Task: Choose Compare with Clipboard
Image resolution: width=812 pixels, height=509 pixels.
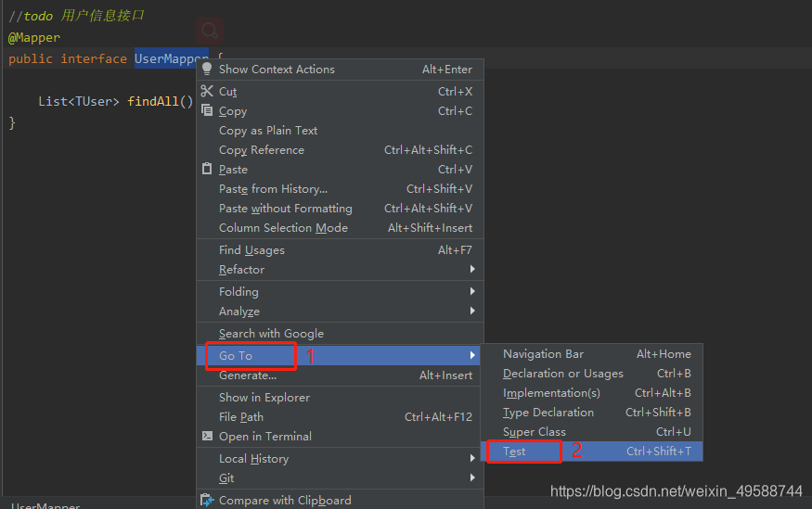Action: pos(341,501)
